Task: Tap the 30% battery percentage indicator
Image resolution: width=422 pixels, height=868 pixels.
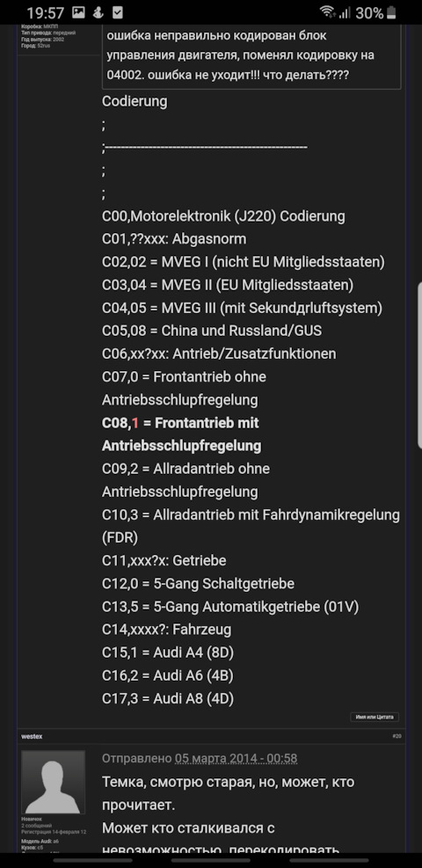Action: click(369, 12)
